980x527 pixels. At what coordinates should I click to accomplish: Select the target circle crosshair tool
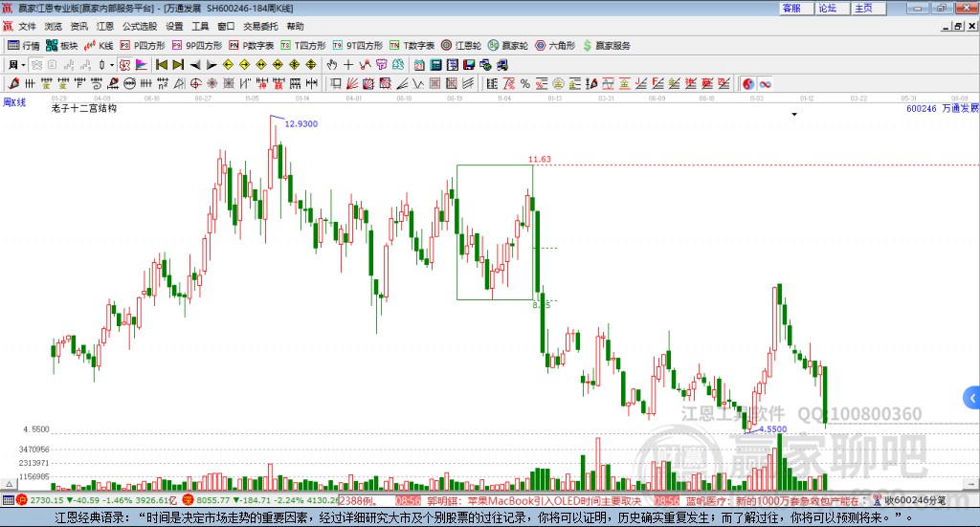pyautogui.click(x=195, y=83)
